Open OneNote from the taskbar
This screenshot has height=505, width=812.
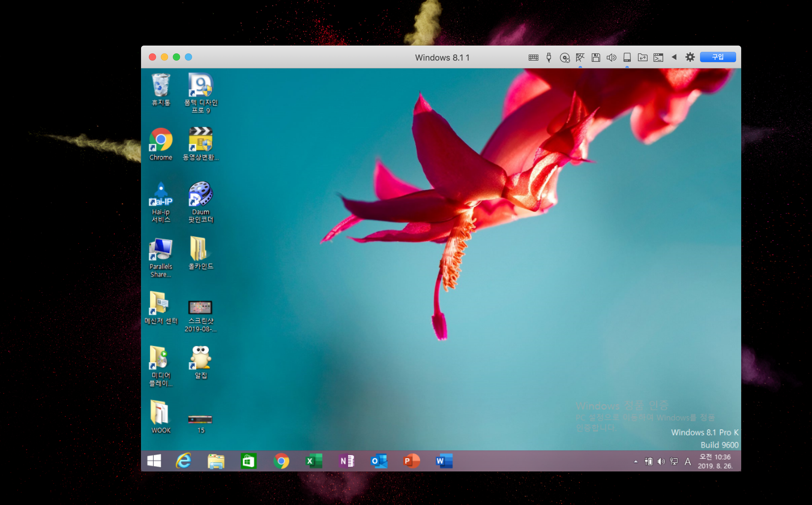click(347, 461)
